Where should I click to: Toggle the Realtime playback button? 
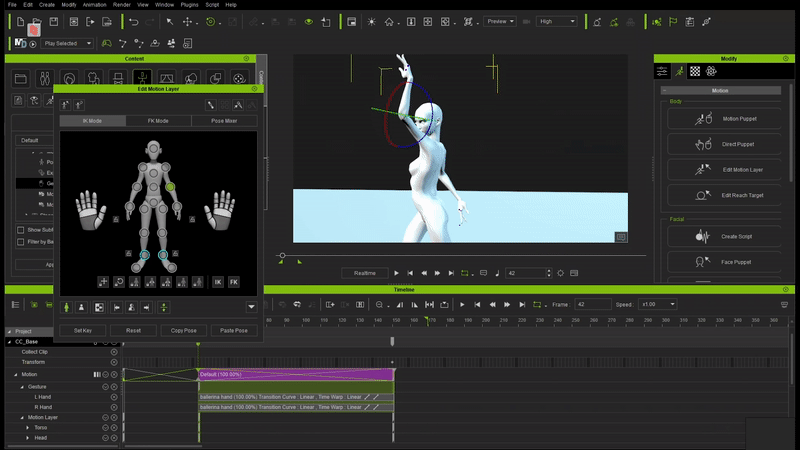coord(364,273)
